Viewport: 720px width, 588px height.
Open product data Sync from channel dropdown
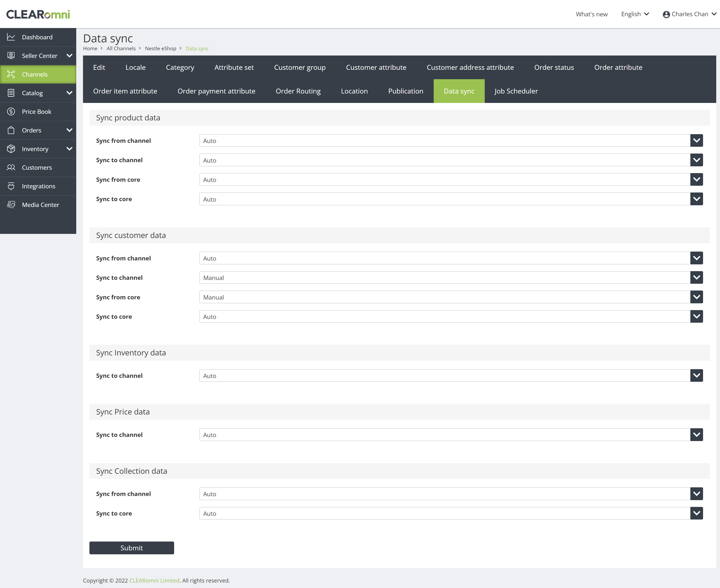pyautogui.click(x=451, y=141)
